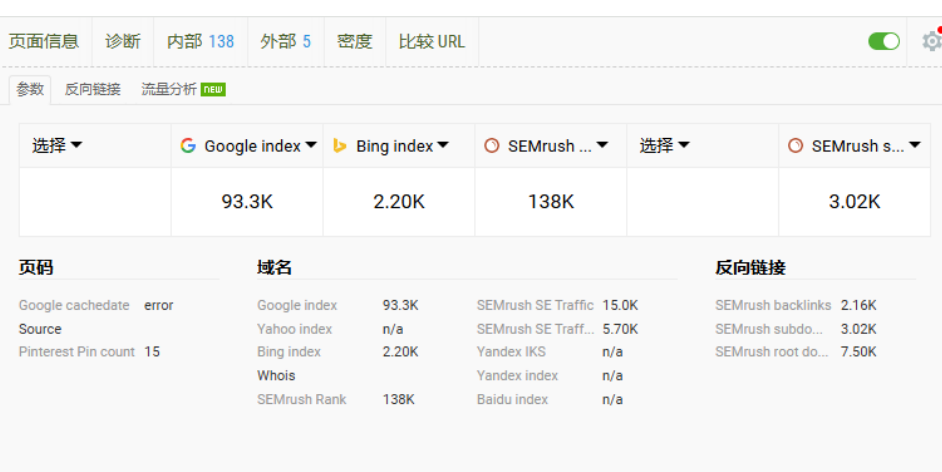Select the 流量分析 sub-tab
This screenshot has width=942, height=472.
tap(169, 89)
